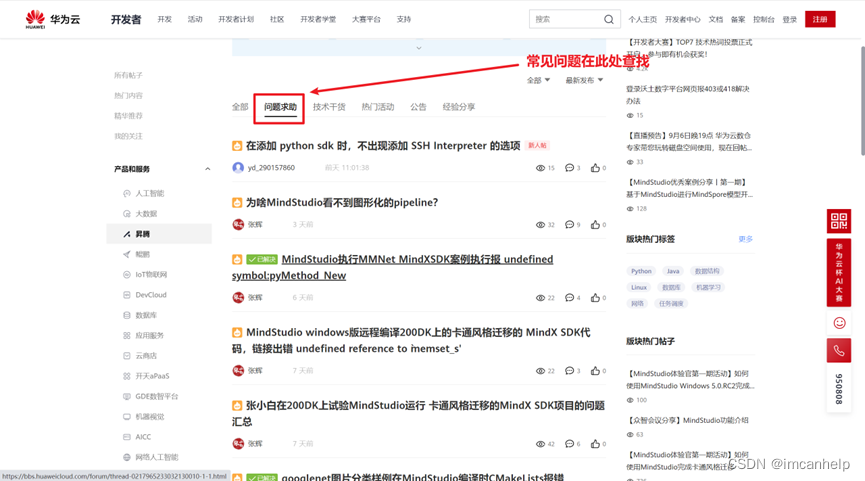This screenshot has height=481, width=865.
Task: Switch to the 全部 tab
Action: pos(240,107)
